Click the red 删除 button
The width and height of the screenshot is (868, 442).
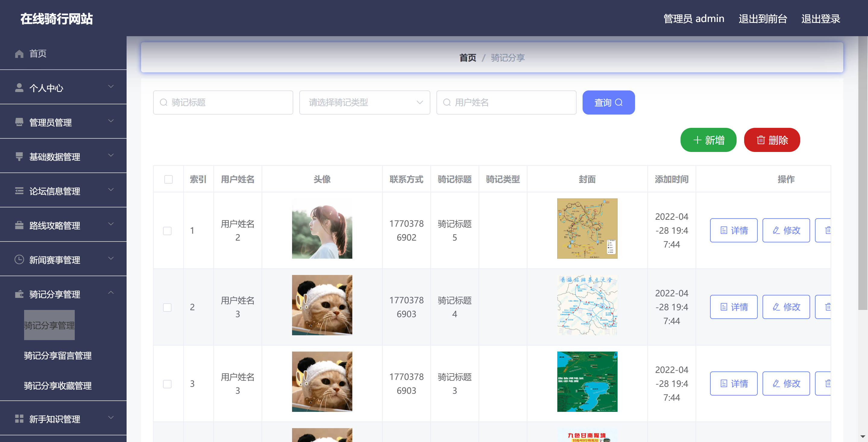click(x=772, y=140)
